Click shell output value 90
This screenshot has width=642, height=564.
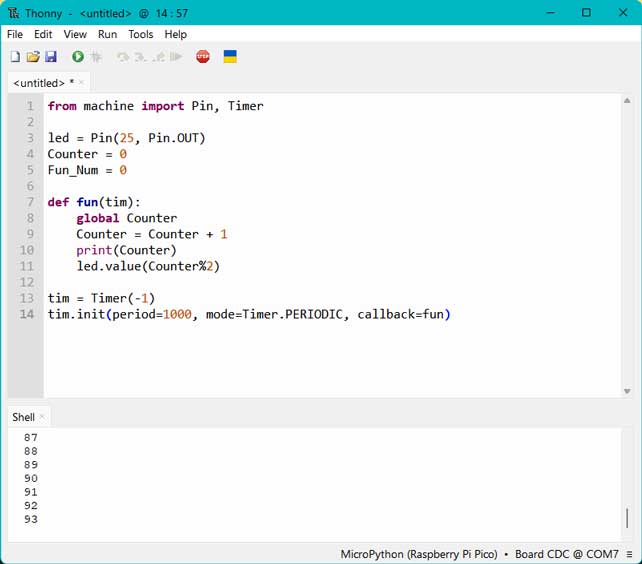pos(31,478)
